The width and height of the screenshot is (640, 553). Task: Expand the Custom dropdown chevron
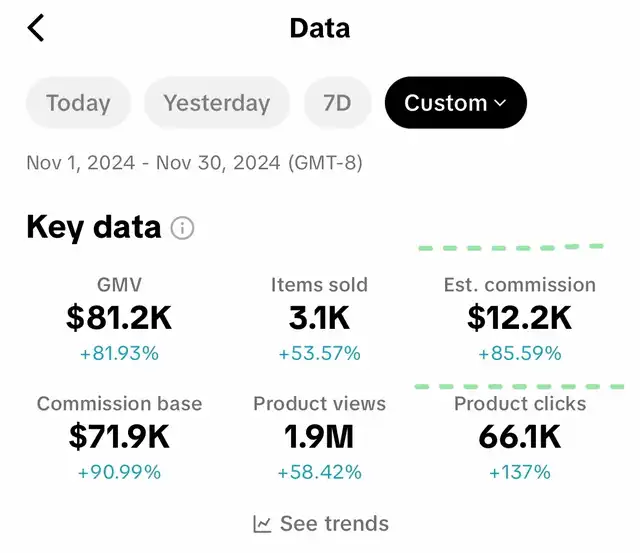coord(500,103)
